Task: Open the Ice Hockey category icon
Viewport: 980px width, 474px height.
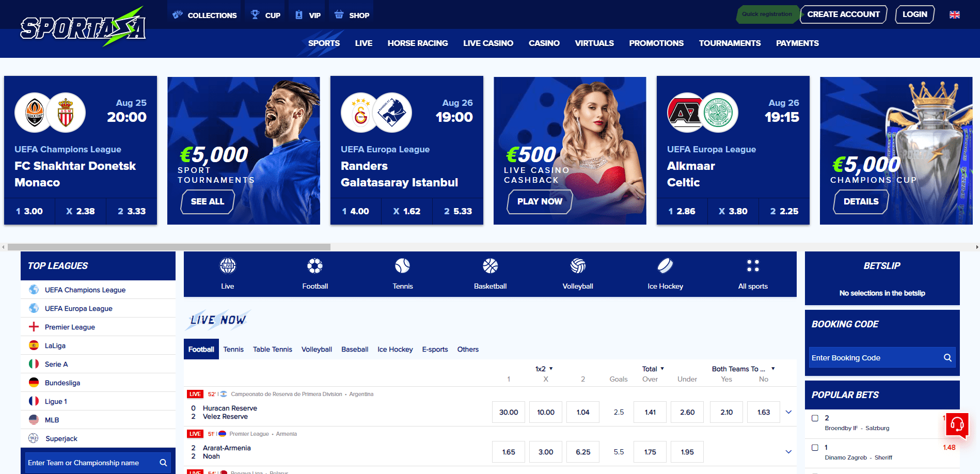Action: 665,266
